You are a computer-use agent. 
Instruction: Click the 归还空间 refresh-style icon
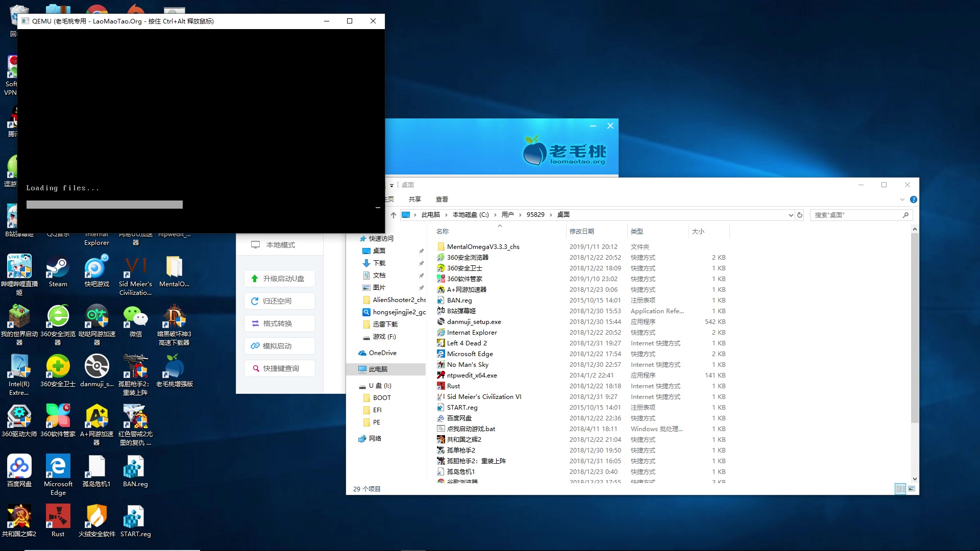(255, 300)
